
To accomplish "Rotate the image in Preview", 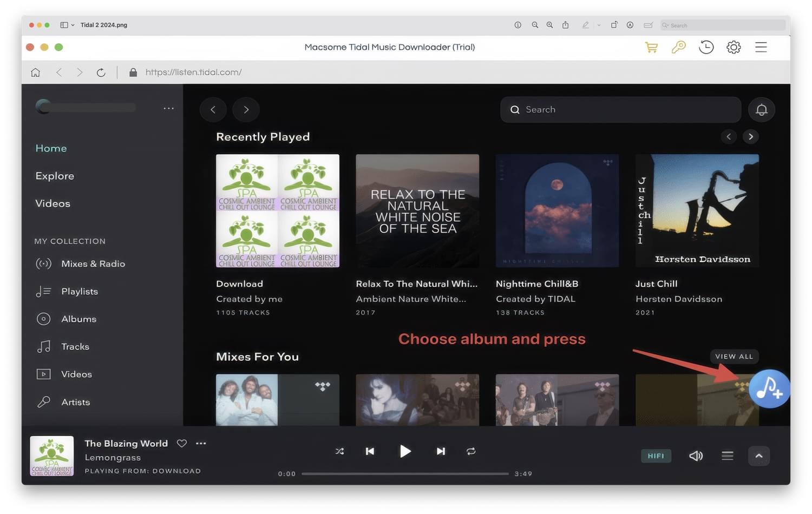I will click(x=614, y=25).
